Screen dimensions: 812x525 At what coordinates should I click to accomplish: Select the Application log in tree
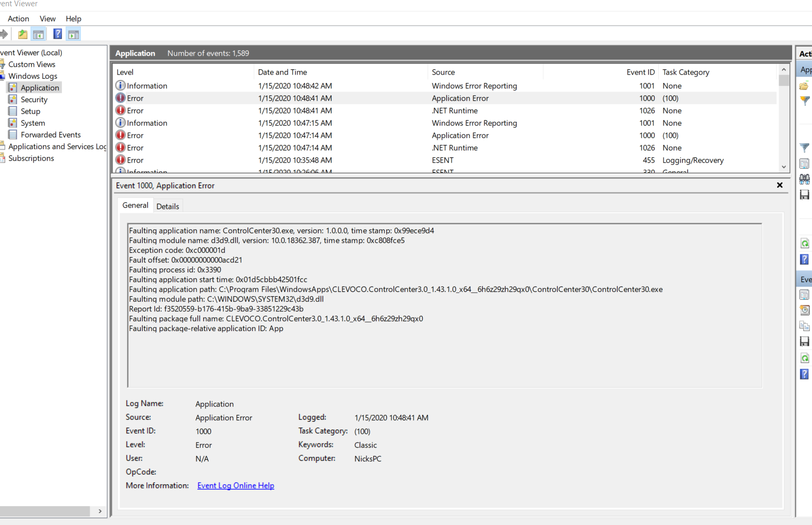tap(40, 88)
